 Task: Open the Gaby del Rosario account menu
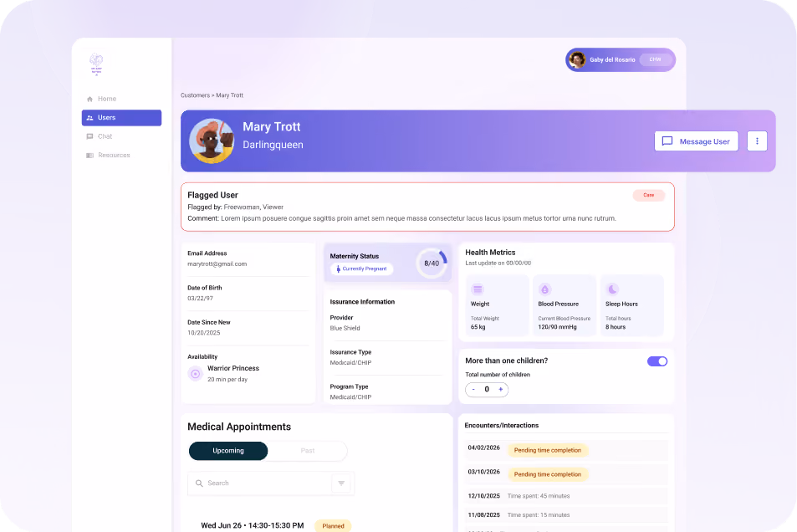click(621, 60)
